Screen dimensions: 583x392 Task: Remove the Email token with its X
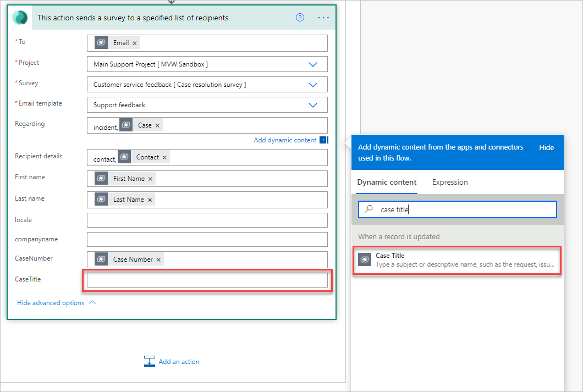tap(135, 43)
